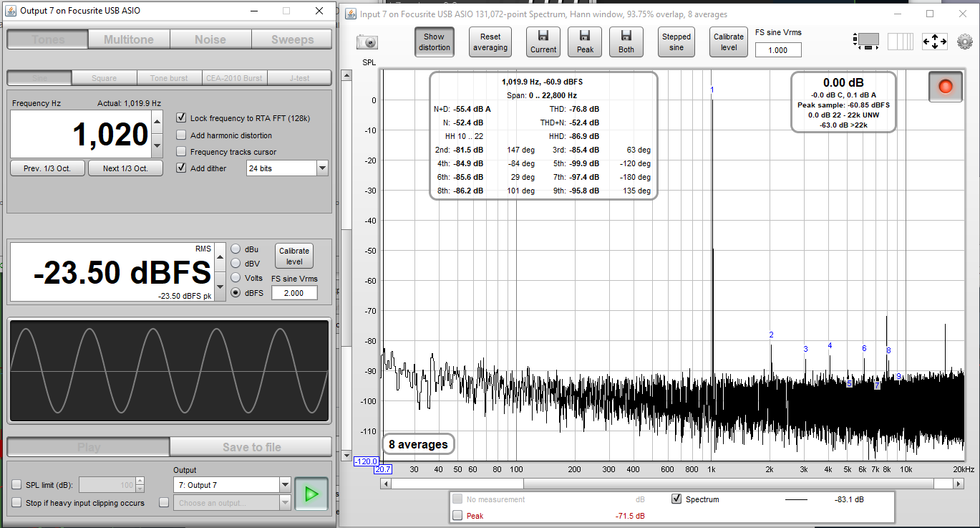Enable Stop if heavy input clipping occurs
Image resolution: width=980 pixels, height=528 pixels.
coord(17,503)
